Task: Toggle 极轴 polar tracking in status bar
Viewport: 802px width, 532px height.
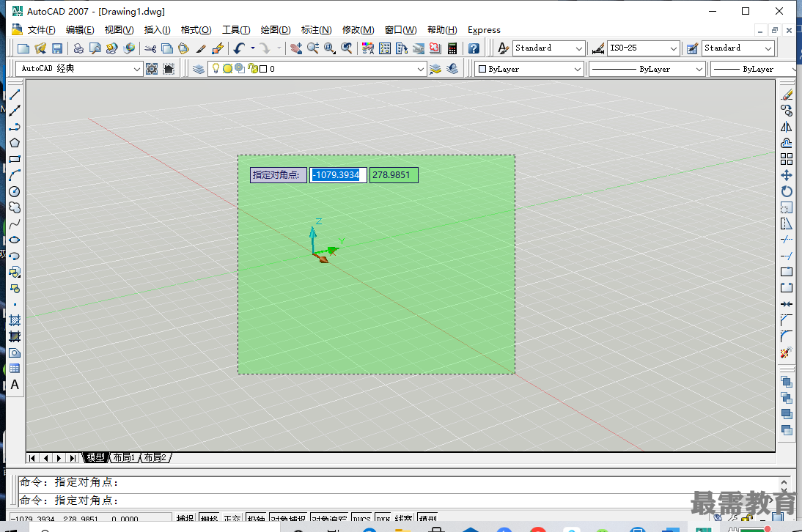Action: [x=257, y=517]
